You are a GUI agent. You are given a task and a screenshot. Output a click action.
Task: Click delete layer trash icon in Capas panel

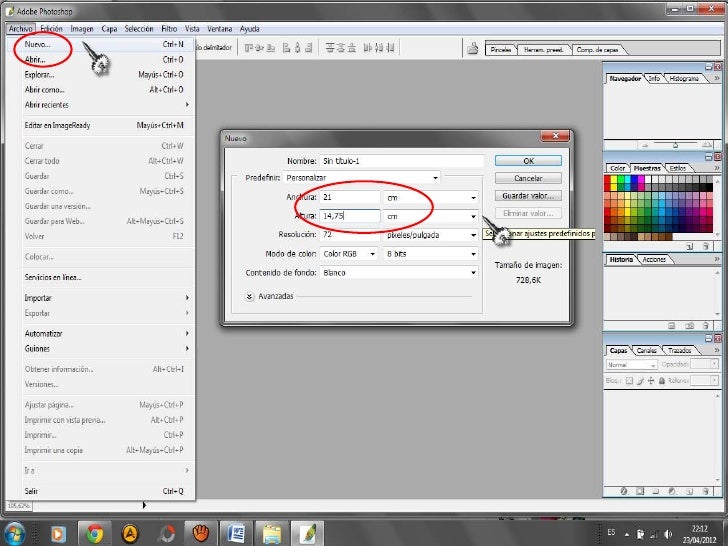tap(706, 491)
